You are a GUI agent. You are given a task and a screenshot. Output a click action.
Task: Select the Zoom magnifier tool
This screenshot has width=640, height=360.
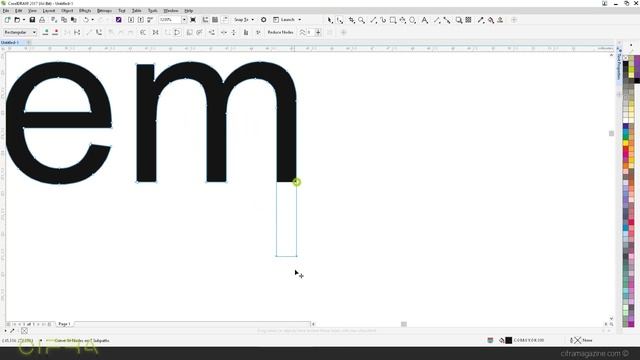point(362,20)
